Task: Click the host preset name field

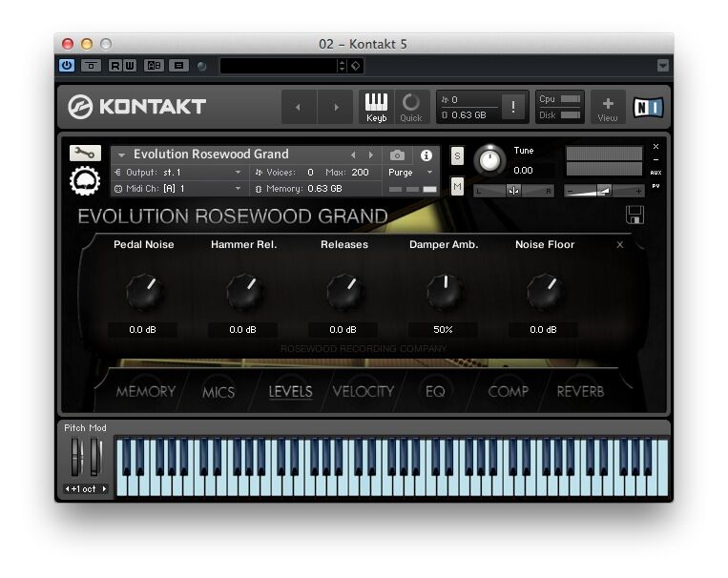Action: [279, 66]
